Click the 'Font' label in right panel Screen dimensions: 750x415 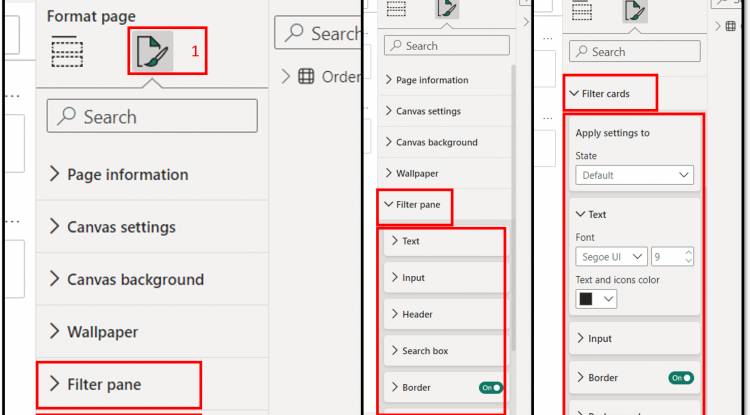click(585, 237)
